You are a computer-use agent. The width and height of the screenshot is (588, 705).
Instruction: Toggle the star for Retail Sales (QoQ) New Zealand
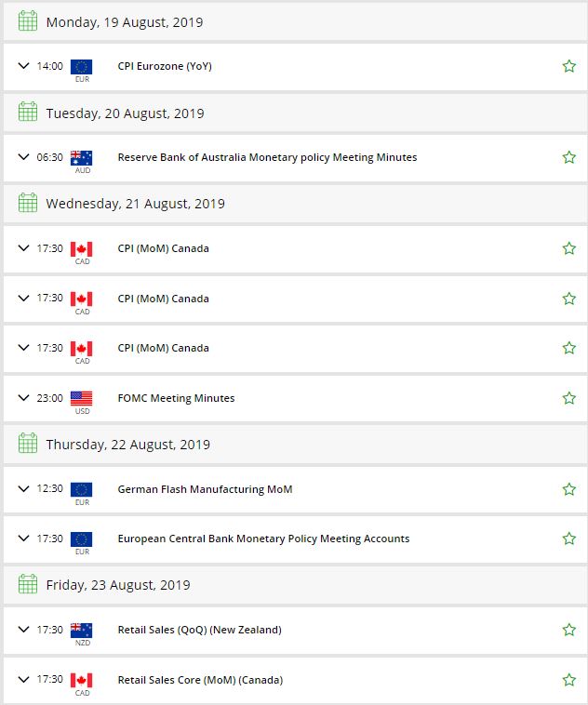(568, 630)
